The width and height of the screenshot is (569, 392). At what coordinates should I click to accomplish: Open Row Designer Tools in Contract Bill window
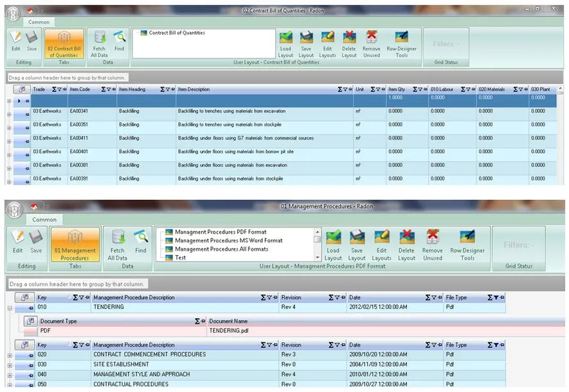(x=402, y=44)
